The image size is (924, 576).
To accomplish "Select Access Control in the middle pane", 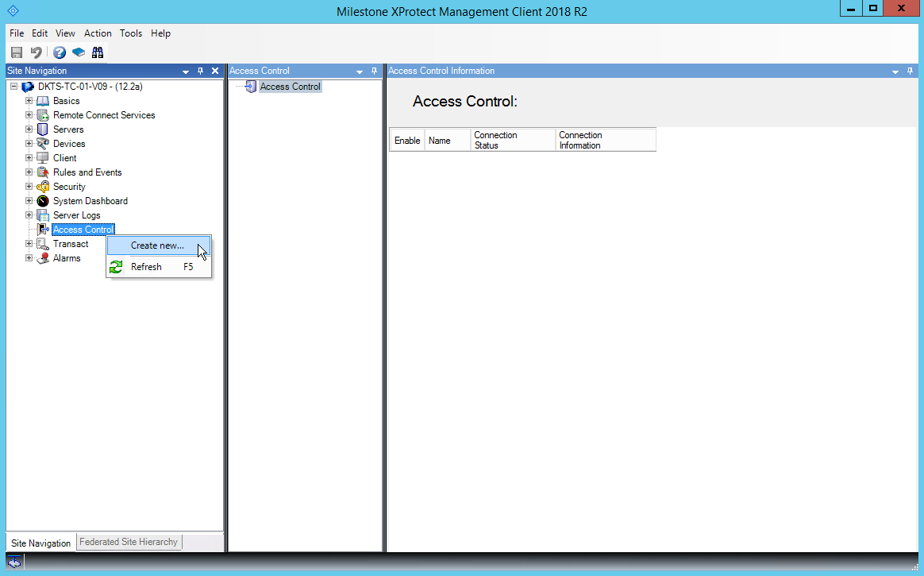I will 290,87.
